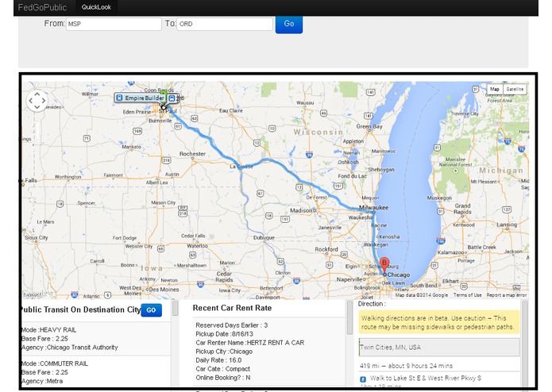Click the Recent Car Rent Rate heading
Image resolution: width=552 pixels, height=392 pixels.
pyautogui.click(x=232, y=308)
